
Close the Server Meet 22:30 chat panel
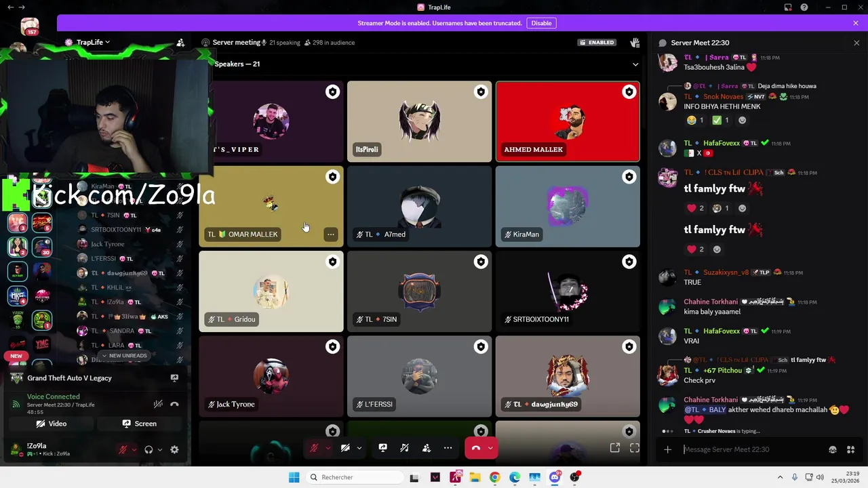pyautogui.click(x=856, y=43)
